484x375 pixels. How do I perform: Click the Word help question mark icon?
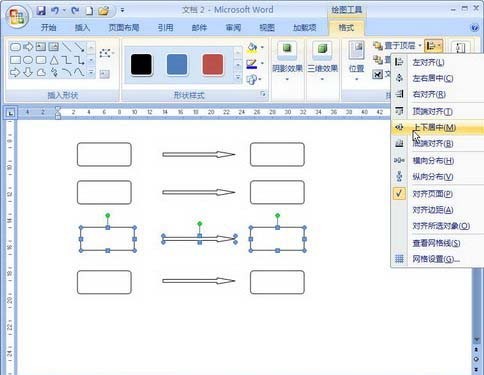pyautogui.click(x=474, y=28)
